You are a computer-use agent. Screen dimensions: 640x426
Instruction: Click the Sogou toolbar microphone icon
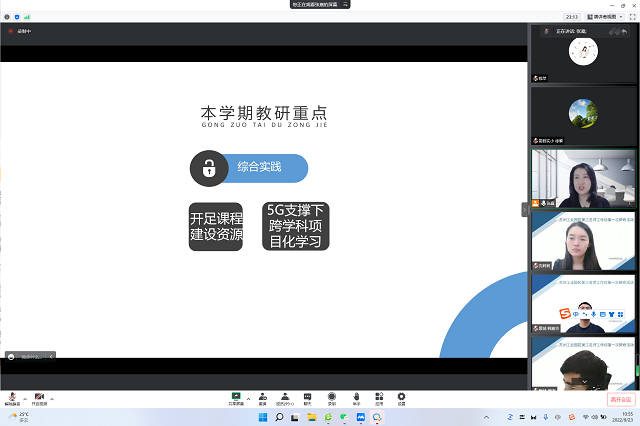coord(593,314)
